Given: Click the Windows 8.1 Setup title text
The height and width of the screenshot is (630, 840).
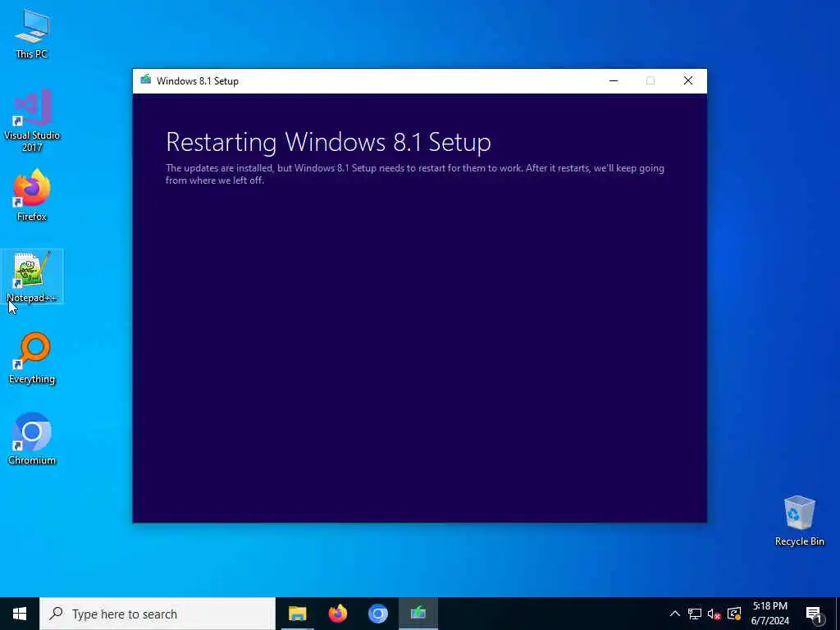Looking at the screenshot, I should click(198, 81).
